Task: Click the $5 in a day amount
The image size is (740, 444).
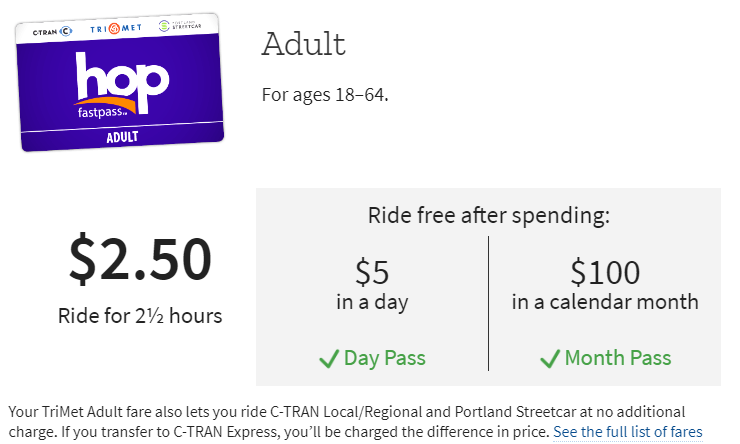Action: pyautogui.click(x=372, y=272)
